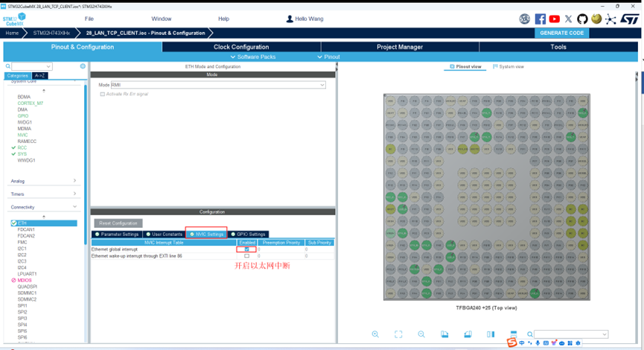644x350 pixels.
Task: Select CORTEX_M7 under System Core
Action: coord(30,103)
